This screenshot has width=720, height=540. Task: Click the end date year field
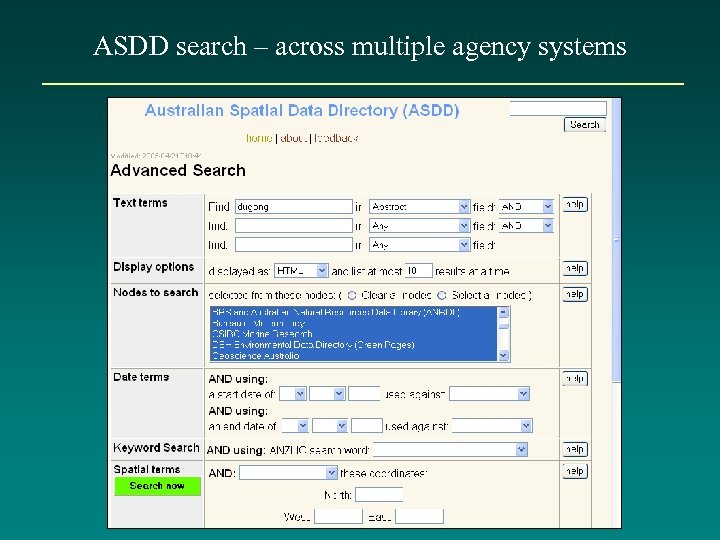pos(367,426)
